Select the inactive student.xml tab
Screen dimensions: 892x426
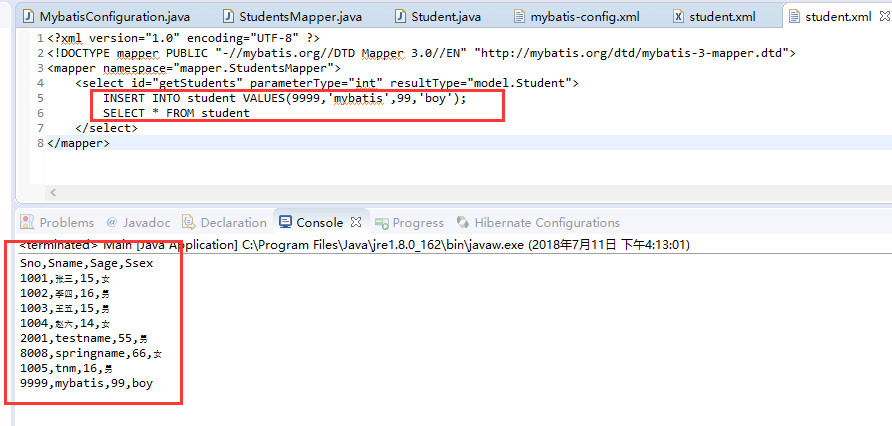[722, 17]
